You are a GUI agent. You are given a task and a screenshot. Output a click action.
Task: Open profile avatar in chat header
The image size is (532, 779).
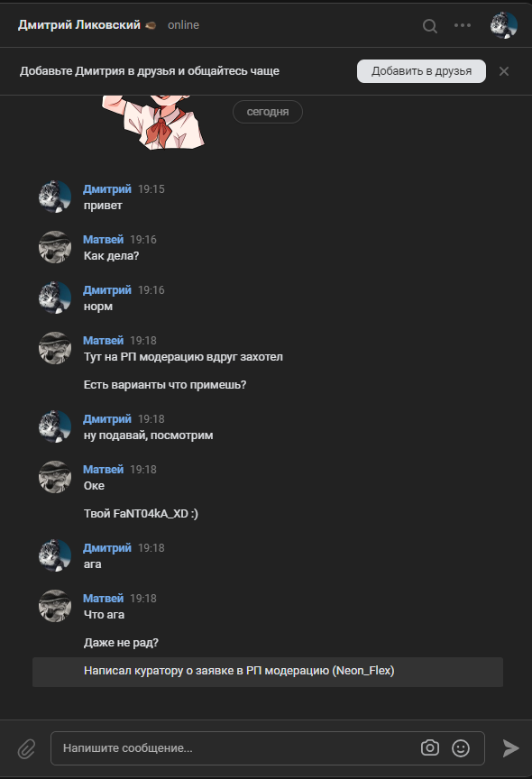pos(504,25)
